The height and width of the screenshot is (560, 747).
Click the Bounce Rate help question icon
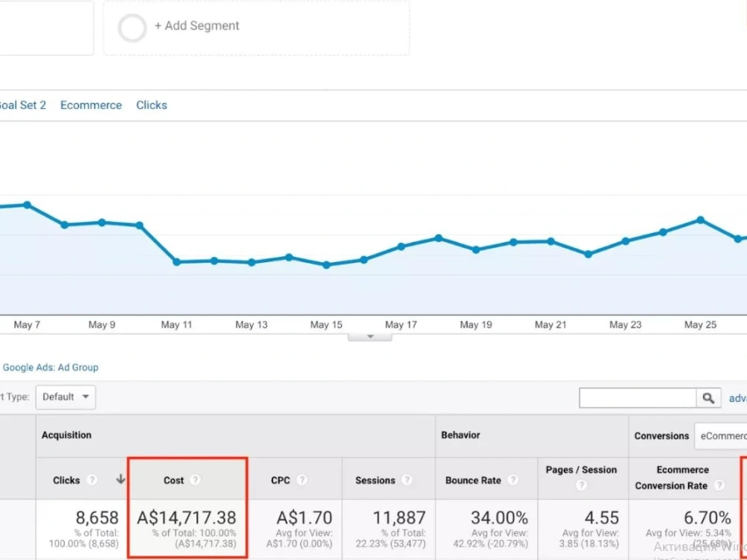[x=512, y=480]
